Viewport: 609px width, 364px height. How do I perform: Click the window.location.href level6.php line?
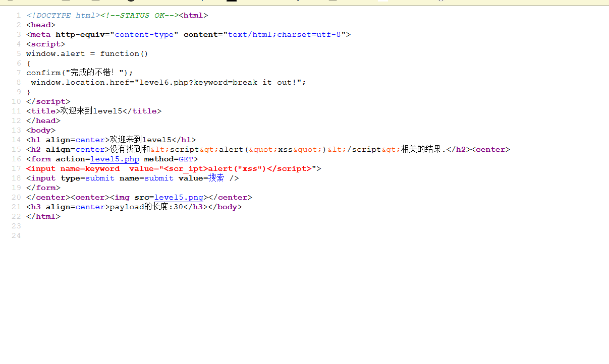[x=169, y=82]
